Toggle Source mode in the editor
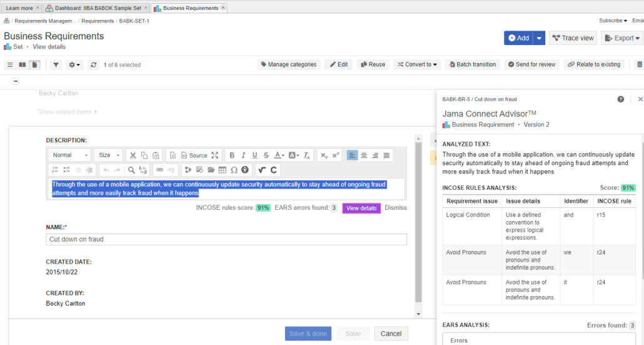Screen dimensions: 644x345 pyautogui.click(x=194, y=155)
